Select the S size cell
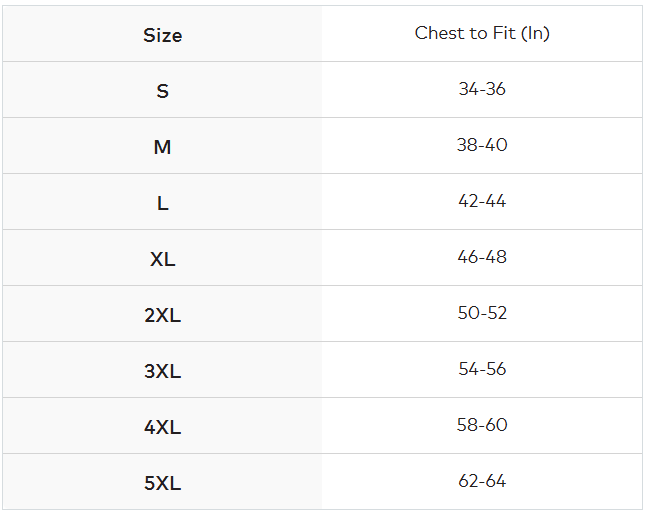The image size is (650, 517). [x=162, y=91]
